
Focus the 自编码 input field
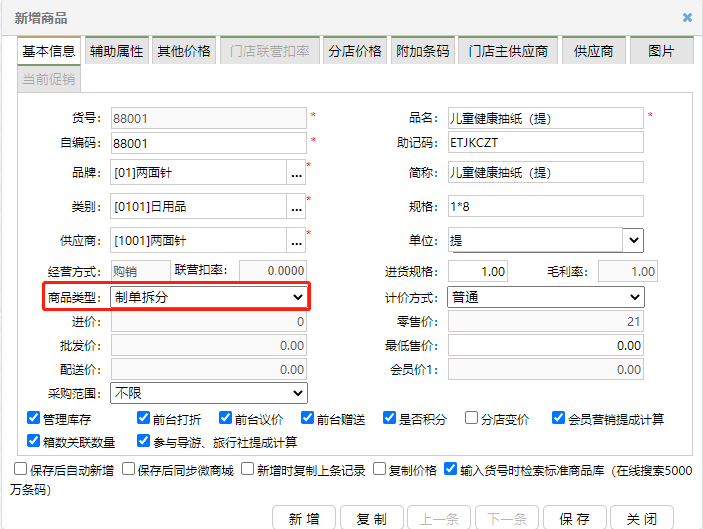point(208,143)
